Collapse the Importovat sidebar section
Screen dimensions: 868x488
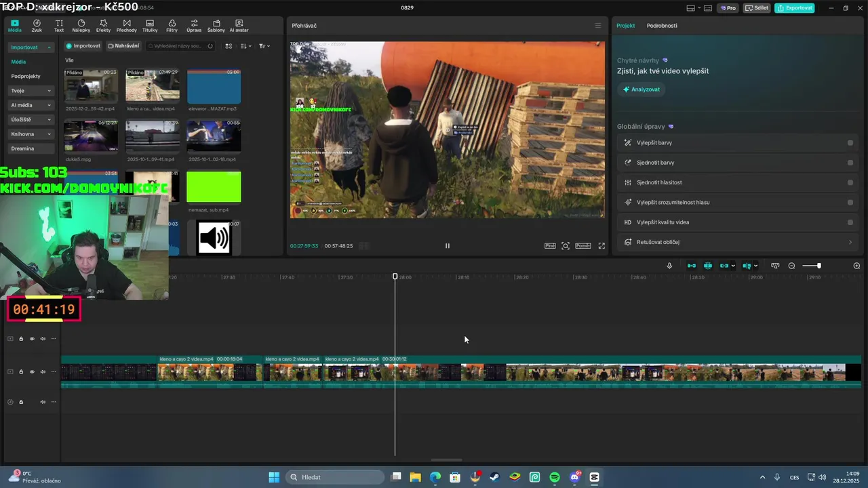click(49, 47)
